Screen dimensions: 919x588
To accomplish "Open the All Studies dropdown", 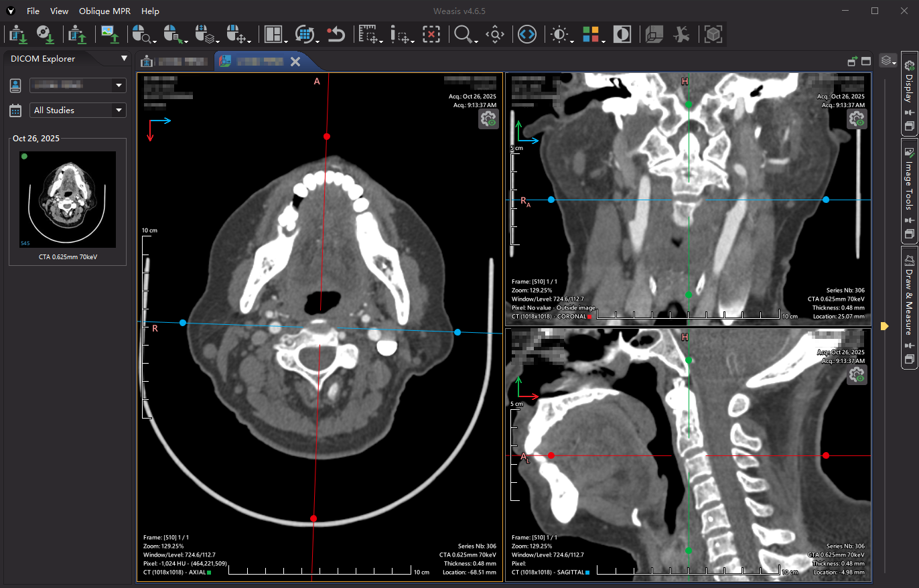I will tap(78, 110).
